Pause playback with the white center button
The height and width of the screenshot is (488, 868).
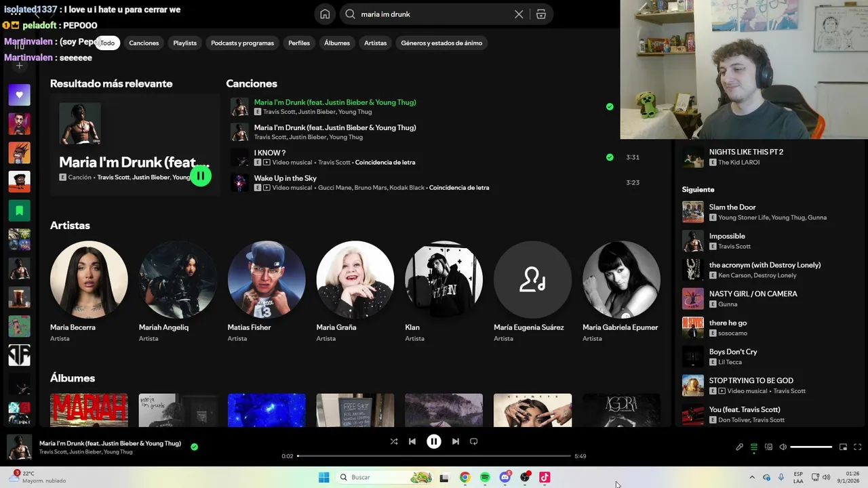(x=434, y=441)
